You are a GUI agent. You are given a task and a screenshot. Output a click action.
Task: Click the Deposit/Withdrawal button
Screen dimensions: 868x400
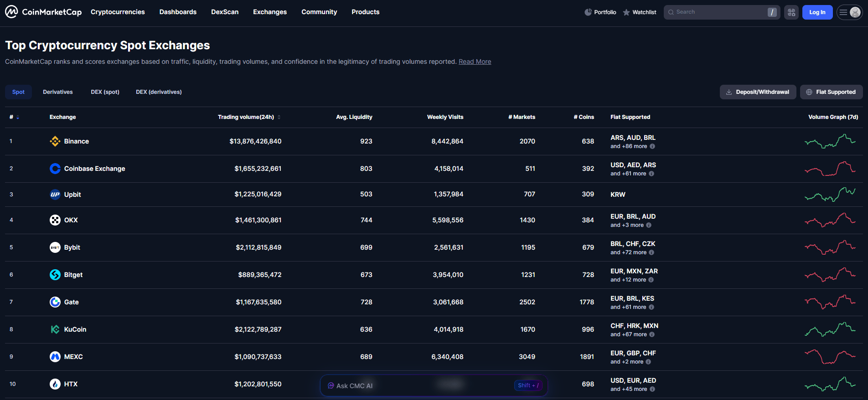[x=758, y=92]
